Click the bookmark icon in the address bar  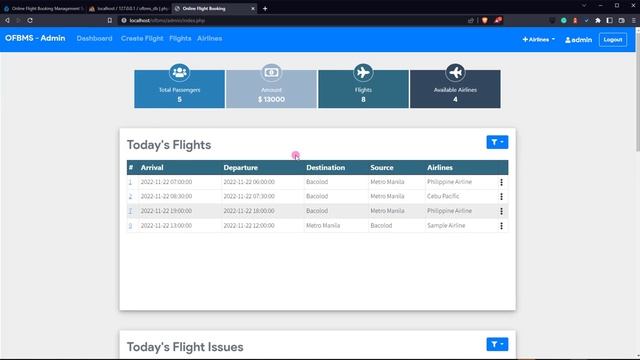(x=109, y=20)
